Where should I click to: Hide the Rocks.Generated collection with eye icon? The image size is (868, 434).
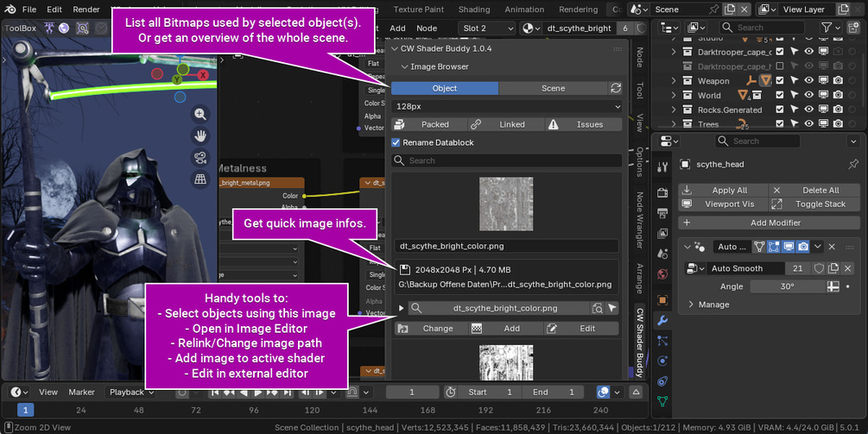coord(808,110)
